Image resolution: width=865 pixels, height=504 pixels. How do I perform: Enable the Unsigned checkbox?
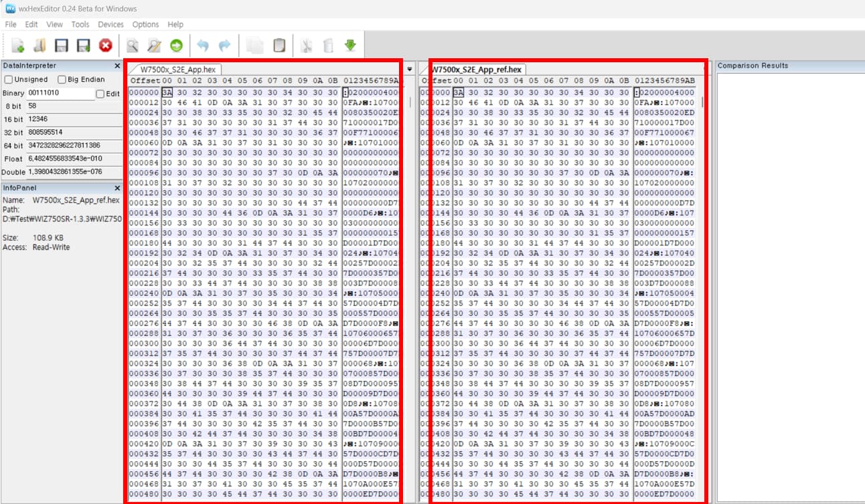(x=9, y=80)
